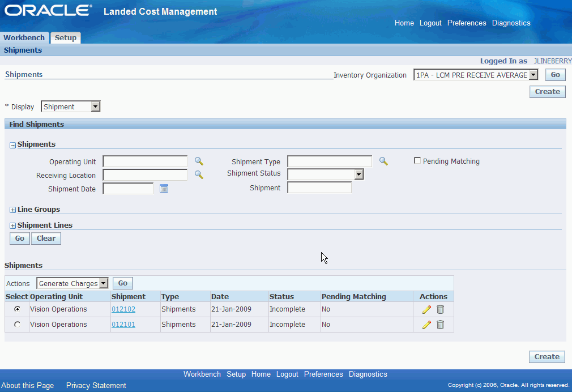Open shipment link 012102
This screenshot has width=572, height=392.
coord(123,309)
